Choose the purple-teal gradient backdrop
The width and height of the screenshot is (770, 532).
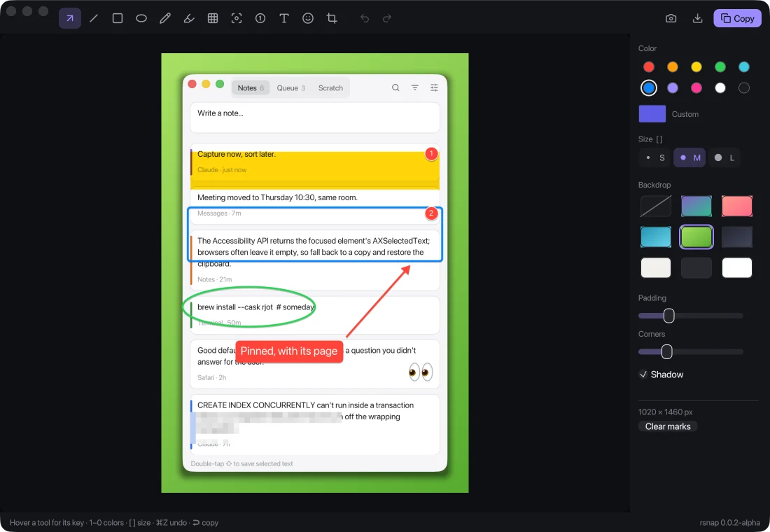pyautogui.click(x=696, y=206)
